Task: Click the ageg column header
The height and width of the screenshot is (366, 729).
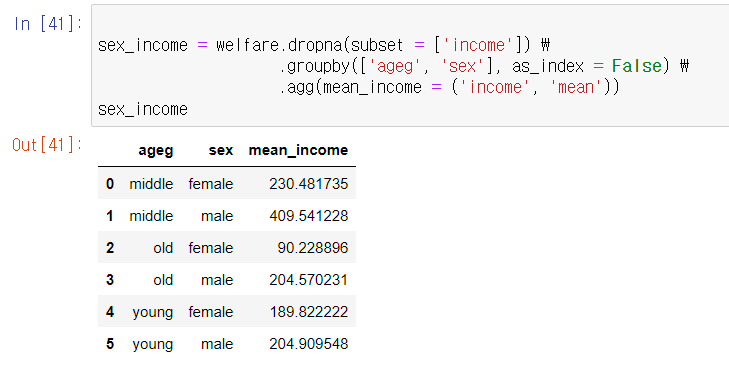Action: [x=156, y=151]
